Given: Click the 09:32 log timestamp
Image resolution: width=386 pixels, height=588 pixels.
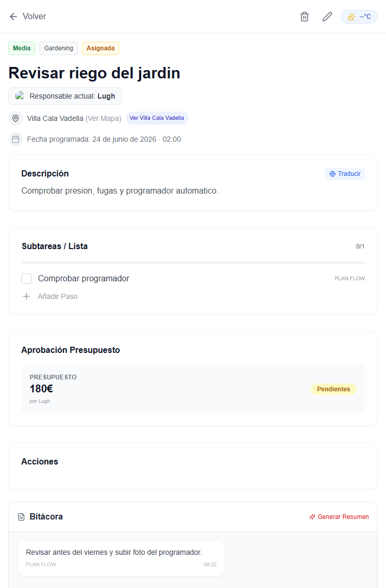Looking at the screenshot, I should tap(210, 564).
